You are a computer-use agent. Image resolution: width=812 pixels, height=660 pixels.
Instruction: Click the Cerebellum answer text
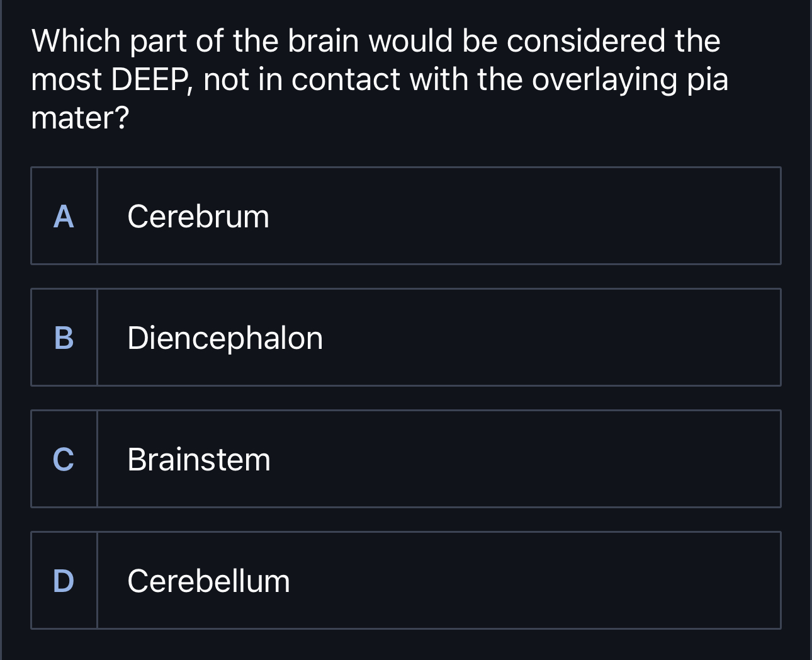(x=208, y=582)
